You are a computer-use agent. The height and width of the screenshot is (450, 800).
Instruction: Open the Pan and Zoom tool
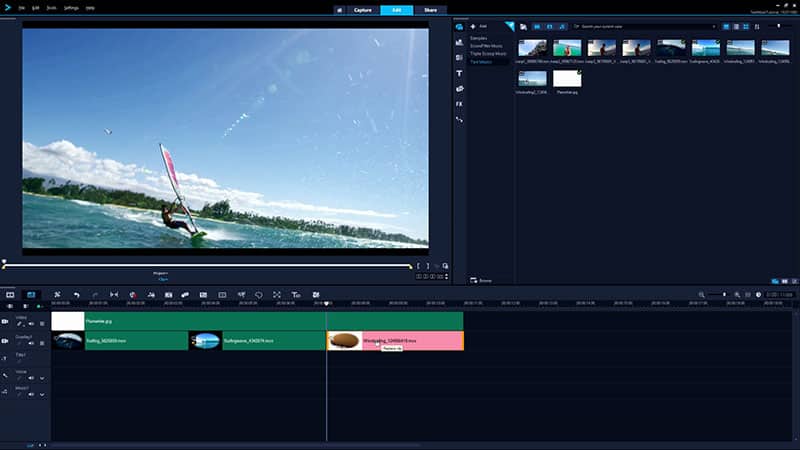click(x=277, y=295)
